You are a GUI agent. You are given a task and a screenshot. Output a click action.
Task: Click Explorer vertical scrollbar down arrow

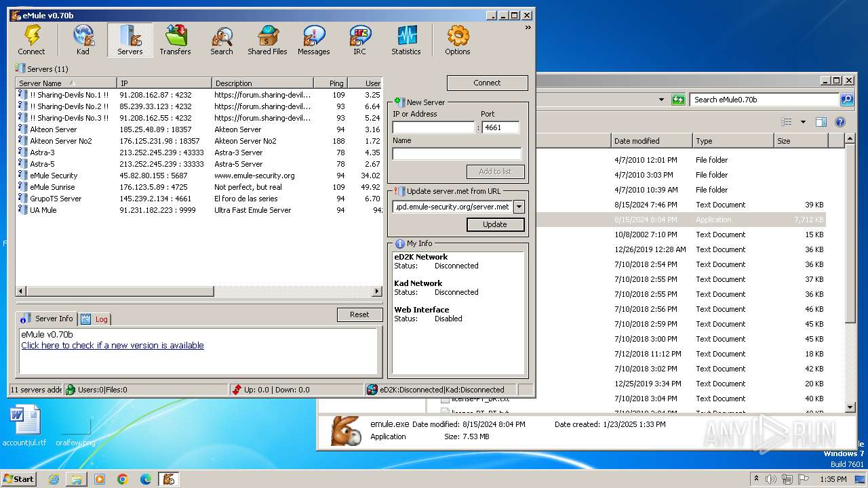click(x=850, y=407)
